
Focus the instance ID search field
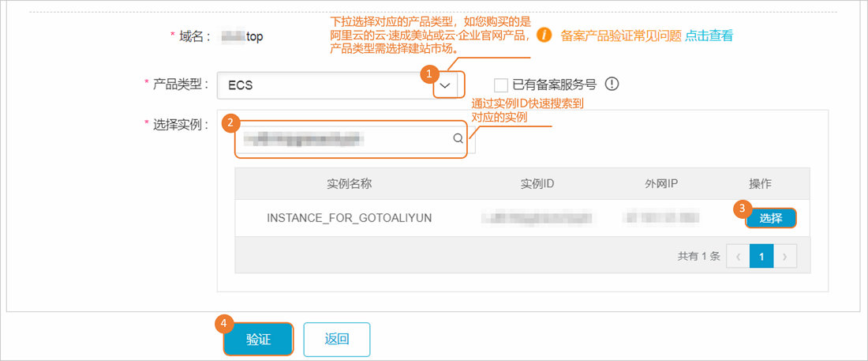(343, 140)
